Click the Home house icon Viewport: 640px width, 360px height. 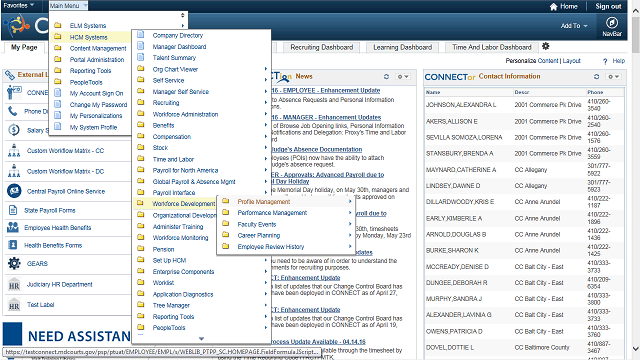coord(553,7)
